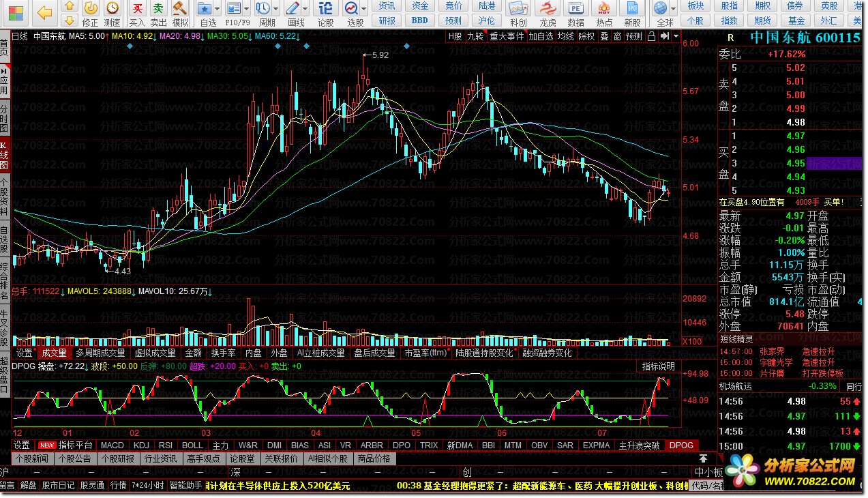The width and height of the screenshot is (868, 498).
Task: Run the 测速 speed test tool
Action: tap(113, 14)
